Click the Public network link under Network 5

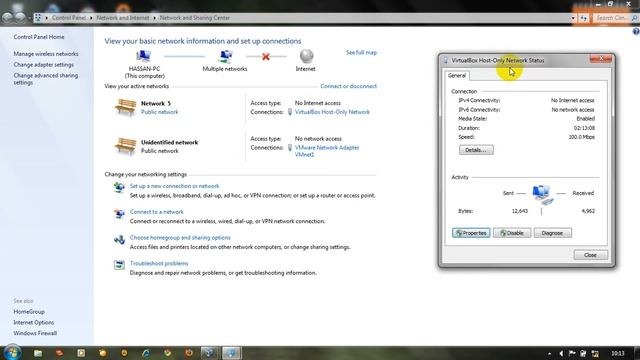pos(160,112)
